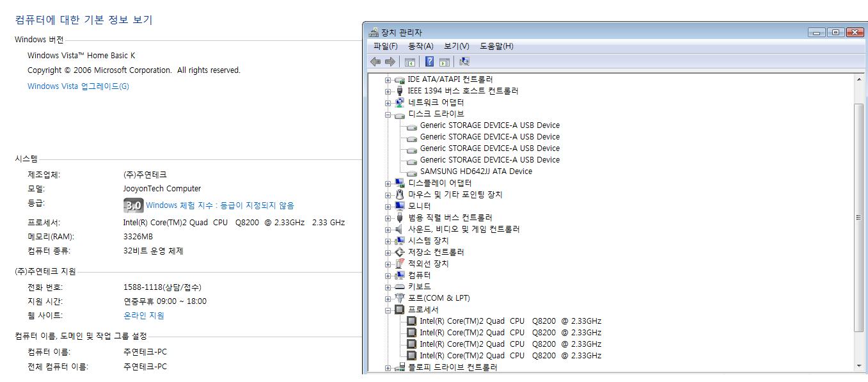This screenshot has height=382, width=868.
Task: Open the Windows 체험 지수 rating link
Action: pos(220,205)
